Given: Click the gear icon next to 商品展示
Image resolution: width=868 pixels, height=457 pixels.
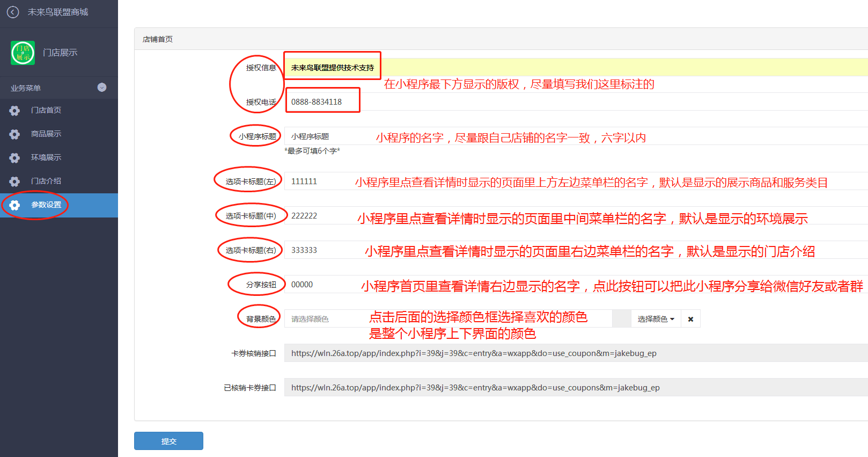Looking at the screenshot, I should [x=14, y=134].
